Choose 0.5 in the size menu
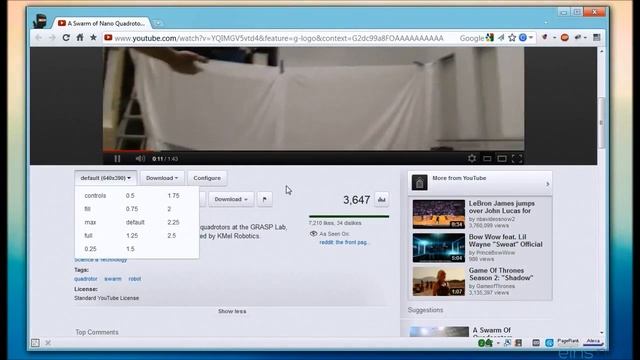Viewport: 640px width, 360px height. pos(130,196)
